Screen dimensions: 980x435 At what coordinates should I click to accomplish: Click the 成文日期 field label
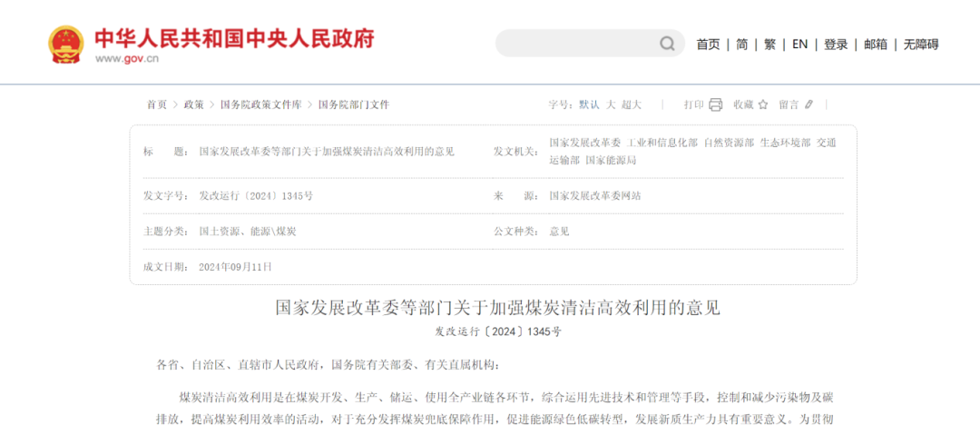pos(166,267)
